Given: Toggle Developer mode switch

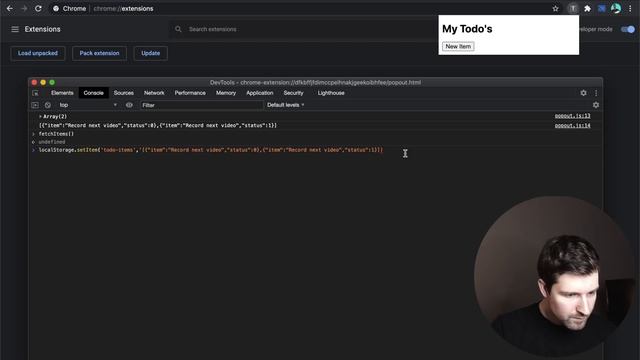Looking at the screenshot, I should pos(628,29).
